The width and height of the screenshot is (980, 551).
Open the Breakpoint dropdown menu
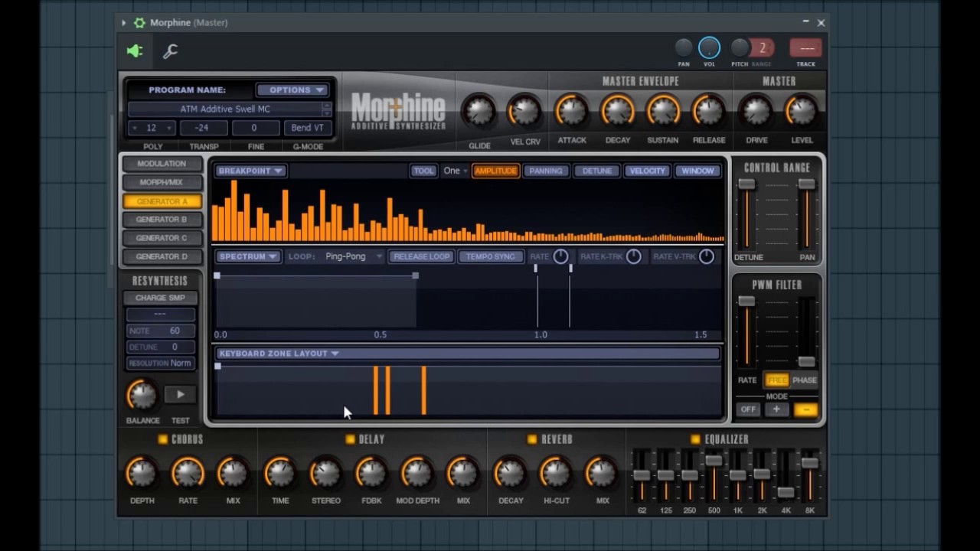tap(250, 171)
